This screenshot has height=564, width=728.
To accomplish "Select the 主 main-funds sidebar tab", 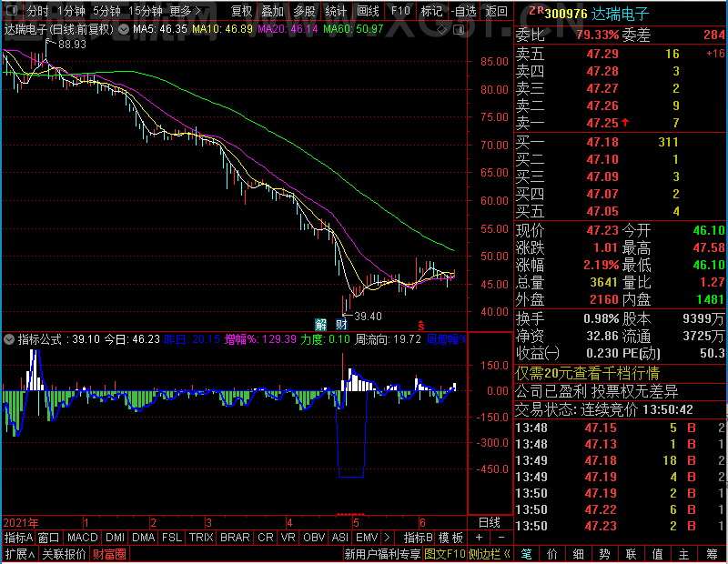I will (x=684, y=554).
